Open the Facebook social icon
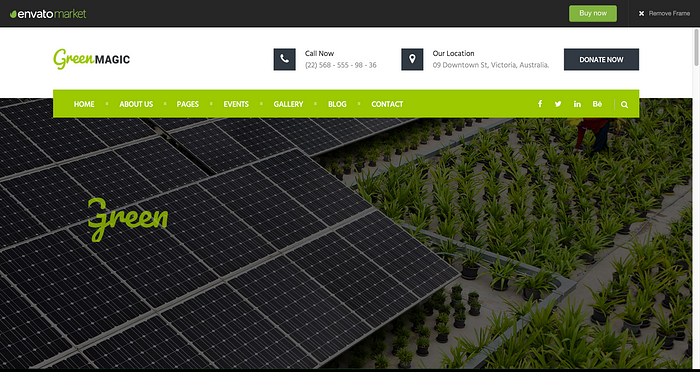700x372 pixels. (x=540, y=104)
